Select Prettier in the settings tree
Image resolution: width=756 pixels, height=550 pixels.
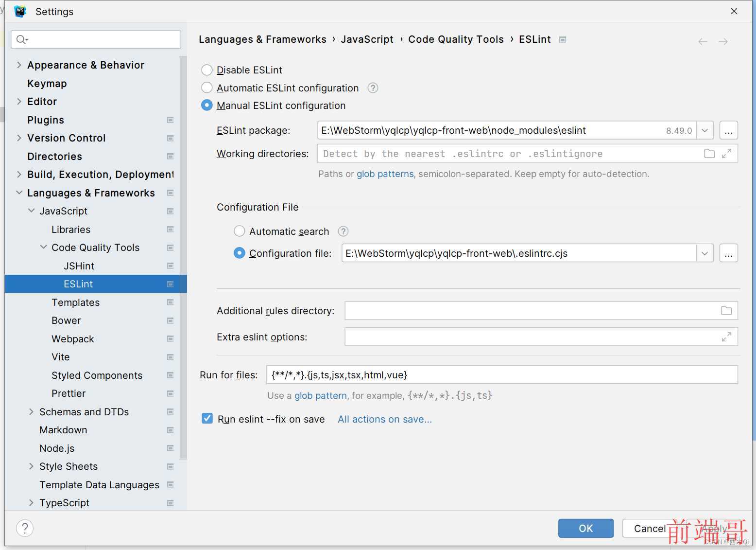click(69, 393)
